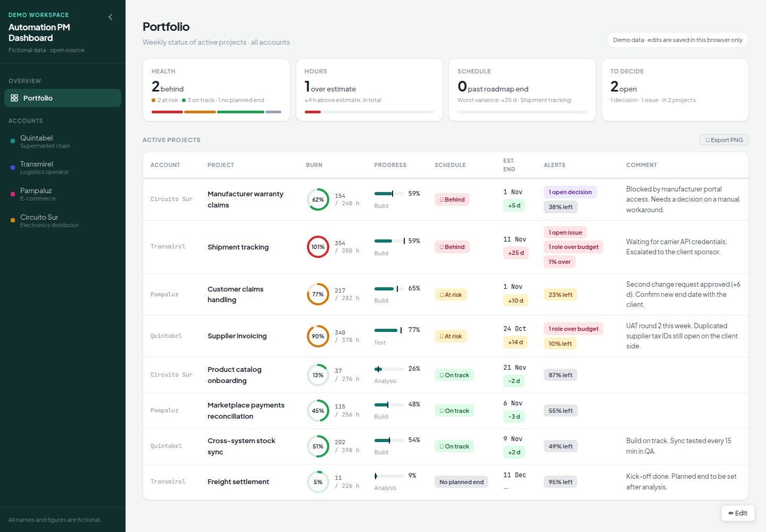Click the '1 open issue' alert chip
The height and width of the screenshot is (532, 766).
coord(565,232)
